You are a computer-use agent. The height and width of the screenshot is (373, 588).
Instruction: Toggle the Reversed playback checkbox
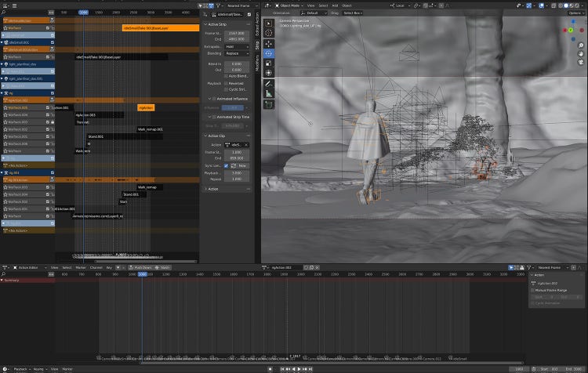226,82
